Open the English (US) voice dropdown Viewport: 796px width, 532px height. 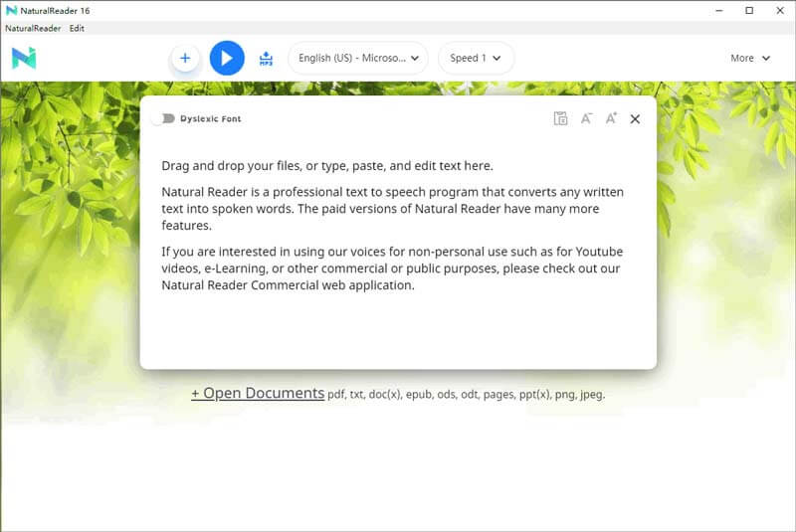tap(358, 59)
